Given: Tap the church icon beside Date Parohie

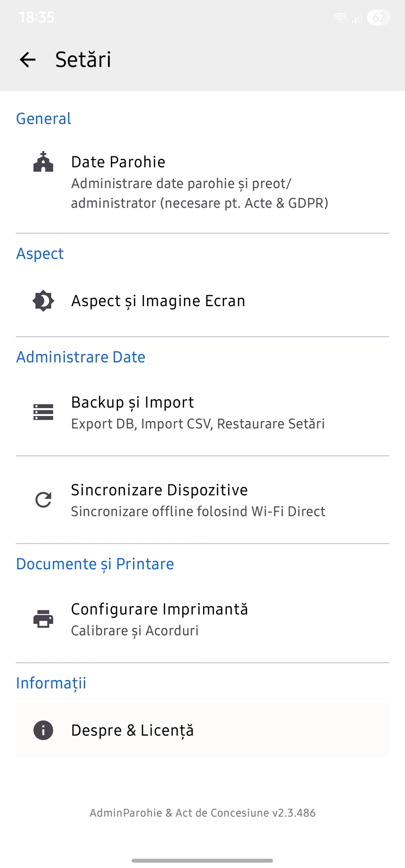Looking at the screenshot, I should 43,163.
